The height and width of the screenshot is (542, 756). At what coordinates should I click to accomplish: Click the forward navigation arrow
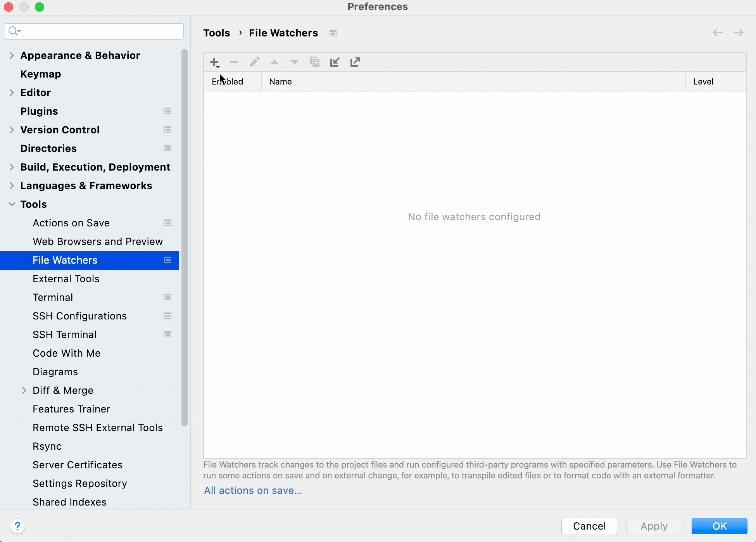(x=738, y=33)
